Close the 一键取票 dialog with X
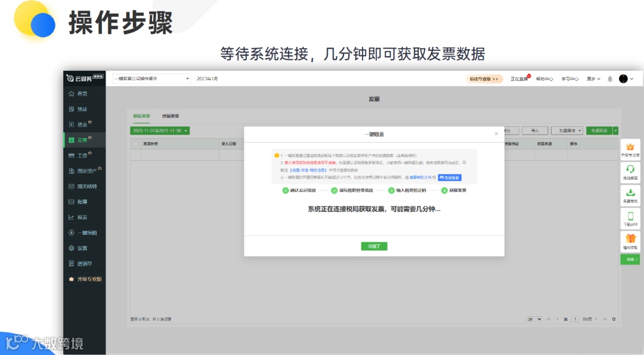This screenshot has height=355, width=644. click(x=496, y=134)
